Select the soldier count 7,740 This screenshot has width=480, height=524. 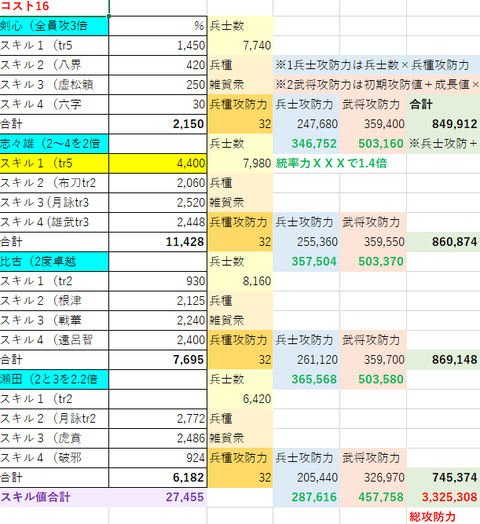coord(240,45)
